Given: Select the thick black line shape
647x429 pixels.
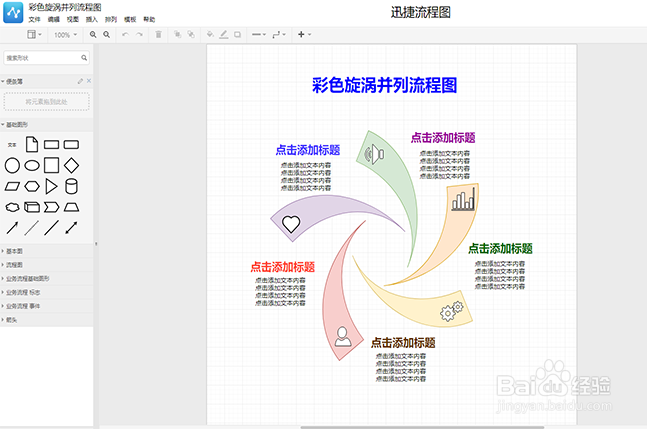Looking at the screenshot, I should click(x=51, y=228).
